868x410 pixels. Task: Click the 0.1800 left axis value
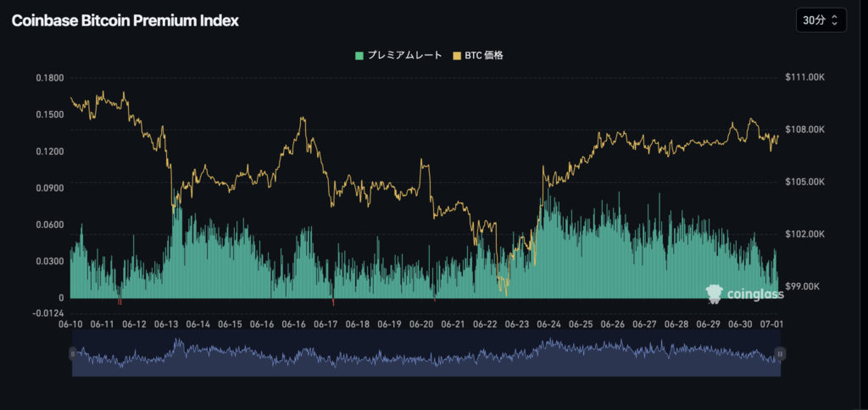(x=50, y=78)
